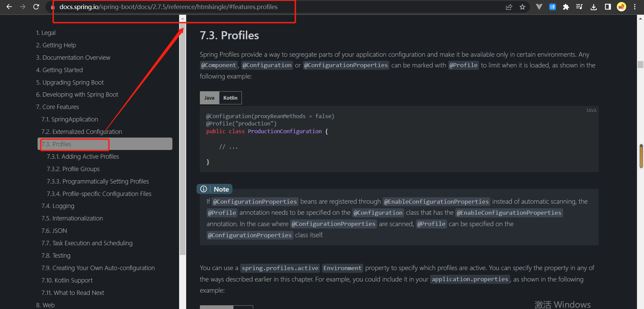Click the '@Component' inline code
Image resolution: width=644 pixels, height=309 pixels.
click(219, 65)
